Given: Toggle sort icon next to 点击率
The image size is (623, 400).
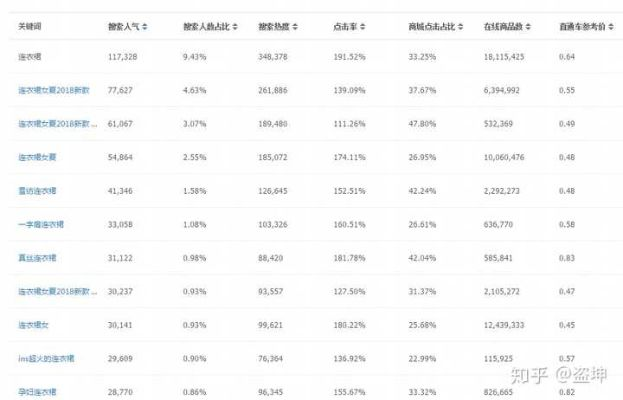Looking at the screenshot, I should 363,26.
